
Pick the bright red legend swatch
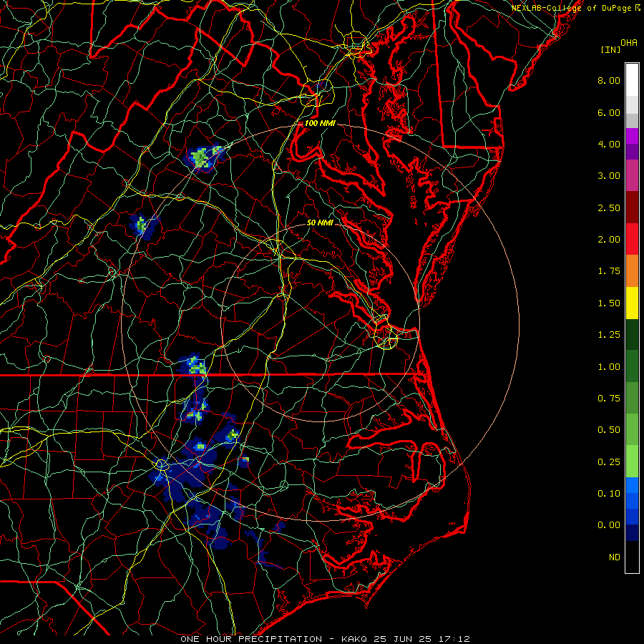tap(632, 240)
